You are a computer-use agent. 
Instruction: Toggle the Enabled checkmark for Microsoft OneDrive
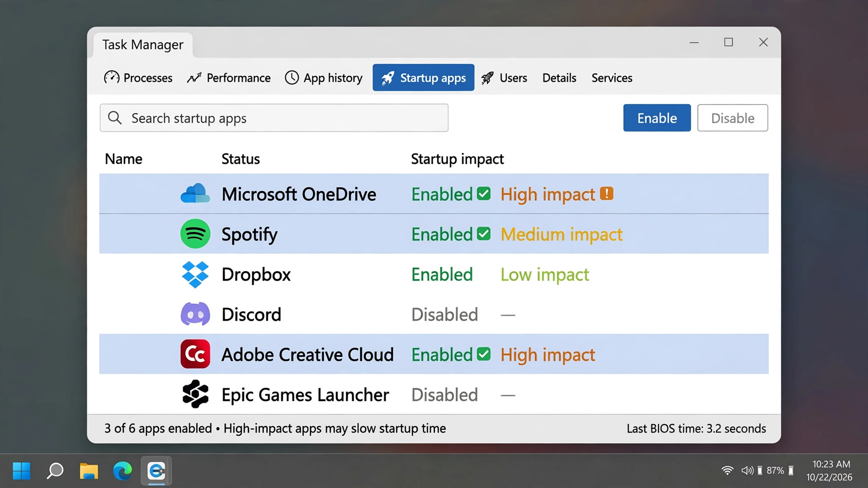pos(484,194)
